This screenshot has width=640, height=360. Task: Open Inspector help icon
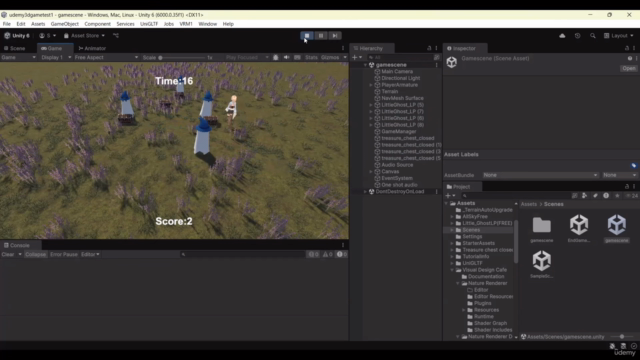(630, 58)
